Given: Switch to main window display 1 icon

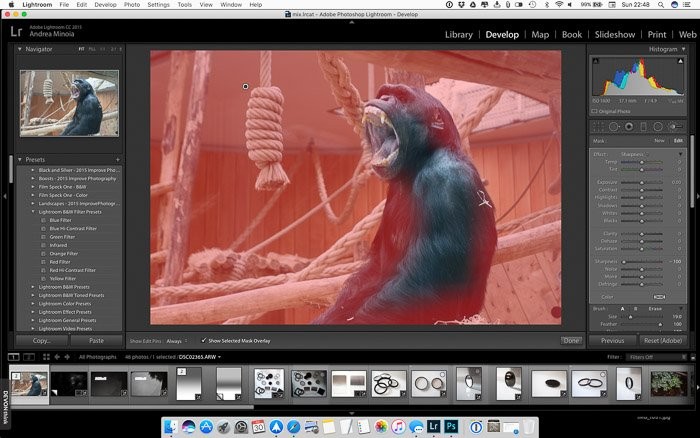Looking at the screenshot, I should 13,357.
